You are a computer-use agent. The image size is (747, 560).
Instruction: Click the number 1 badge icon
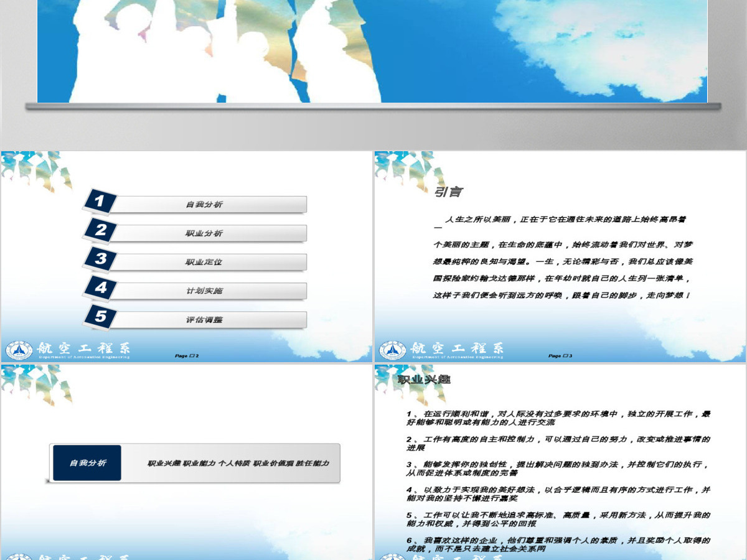tap(101, 201)
